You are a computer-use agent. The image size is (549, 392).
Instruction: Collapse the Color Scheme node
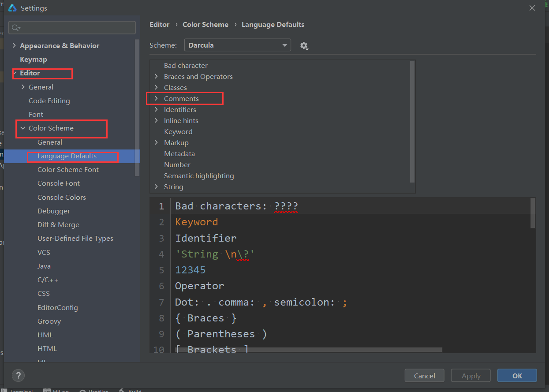pyautogui.click(x=23, y=128)
